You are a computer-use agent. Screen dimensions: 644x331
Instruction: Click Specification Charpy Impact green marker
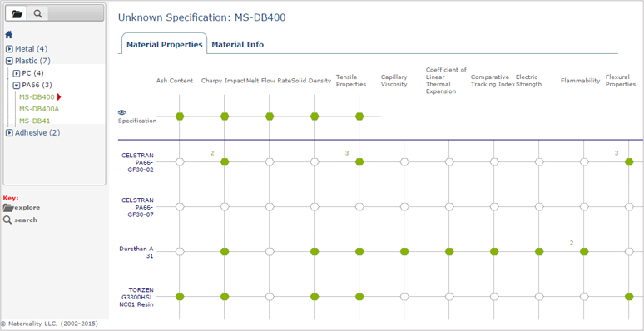coord(225,116)
